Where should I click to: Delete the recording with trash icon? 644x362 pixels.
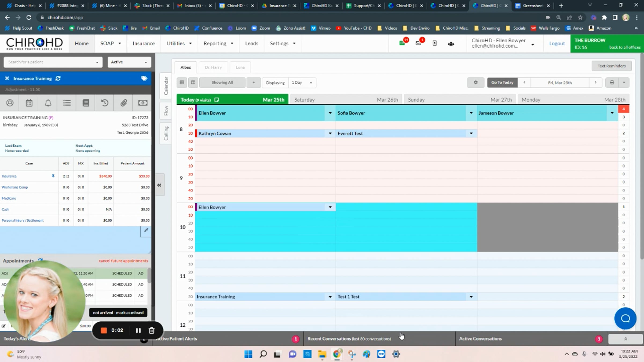point(152,330)
